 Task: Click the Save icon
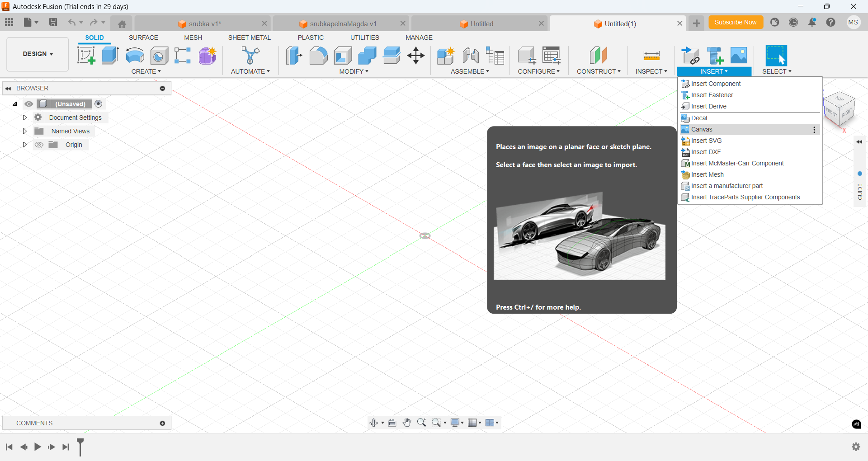53,22
